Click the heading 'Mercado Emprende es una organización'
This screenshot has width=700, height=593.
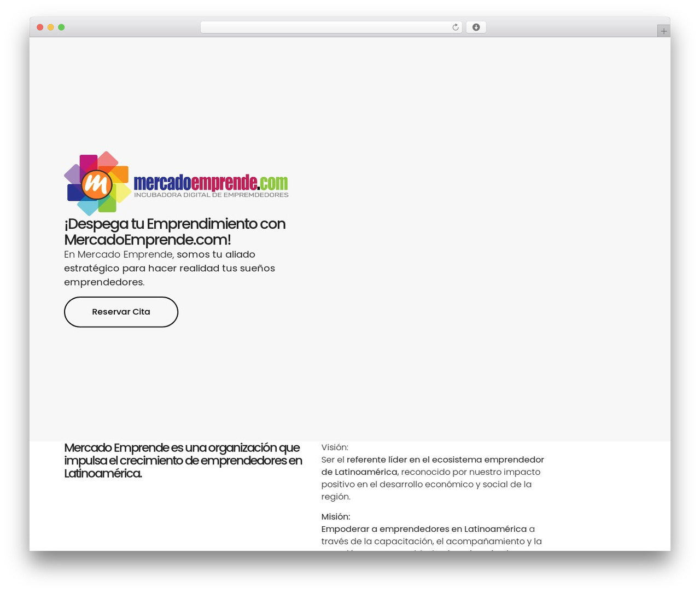pyautogui.click(x=183, y=461)
